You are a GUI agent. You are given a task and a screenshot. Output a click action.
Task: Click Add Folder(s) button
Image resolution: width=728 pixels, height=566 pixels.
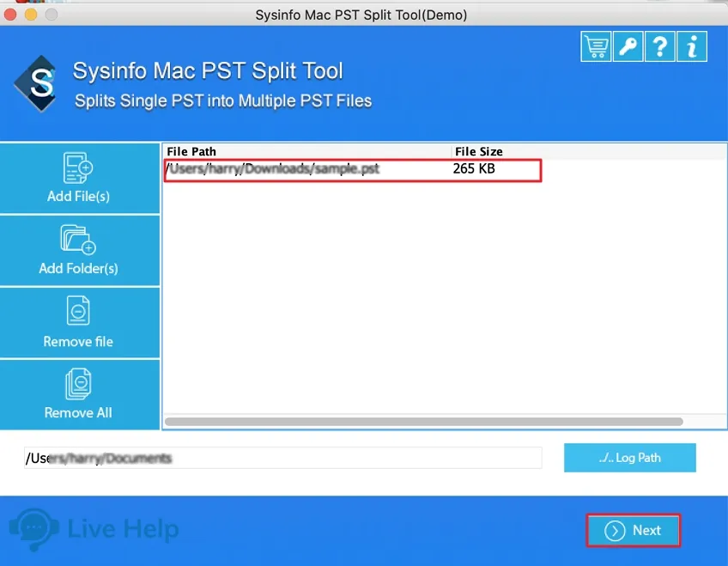point(80,251)
